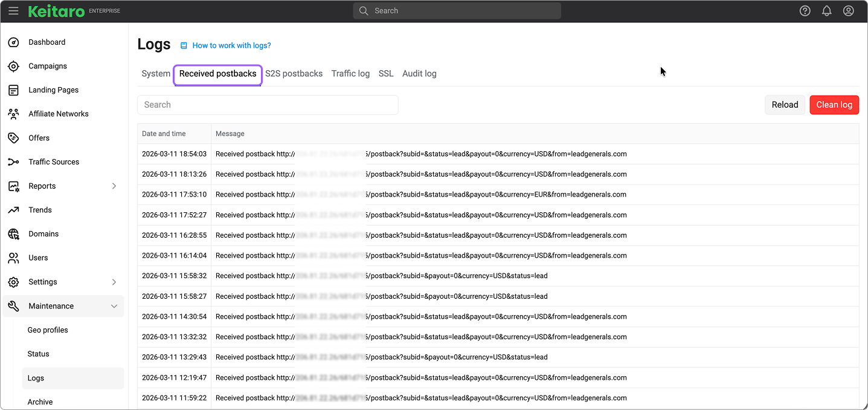Screen dimensions: 868x410
Task: Open the 'How to work with logs?' link
Action: [231, 45]
